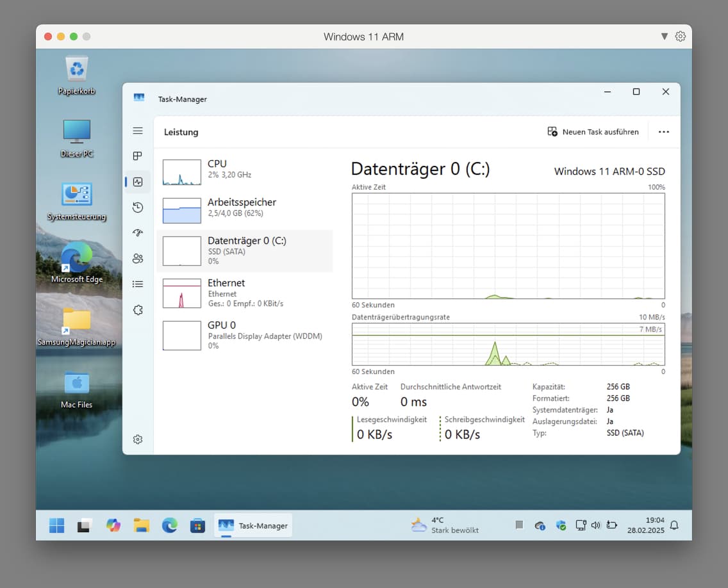Select the GPU 0 performance entry

point(245,335)
